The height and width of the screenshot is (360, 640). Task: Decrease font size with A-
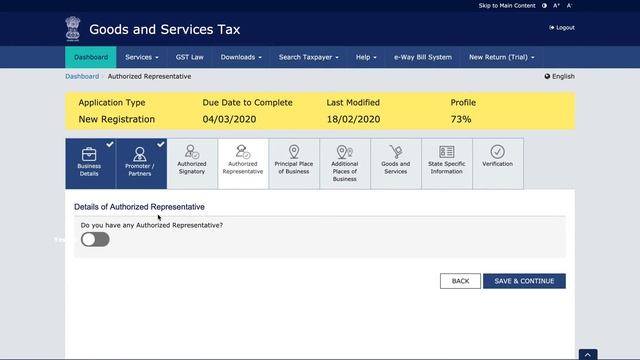click(569, 6)
